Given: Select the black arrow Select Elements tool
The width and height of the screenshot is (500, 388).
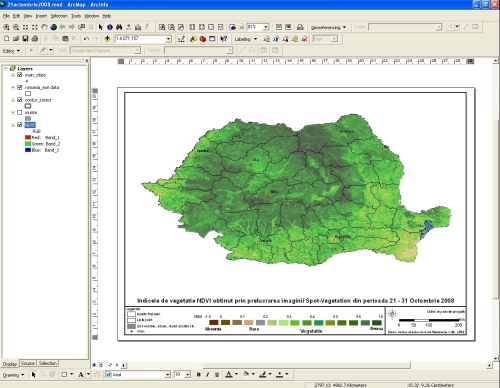Looking at the screenshot, I should pyautogui.click(x=100, y=27).
